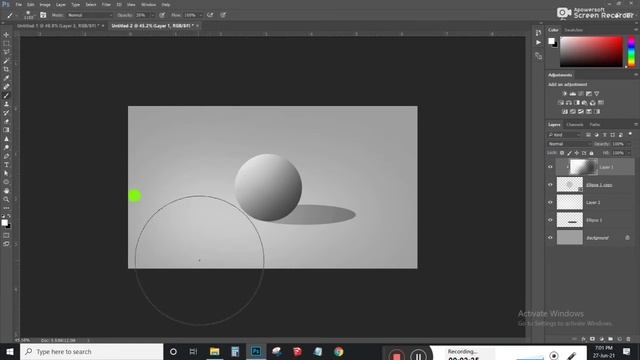Click the Delete layer trash button
This screenshot has height=360, width=640.
click(x=628, y=339)
